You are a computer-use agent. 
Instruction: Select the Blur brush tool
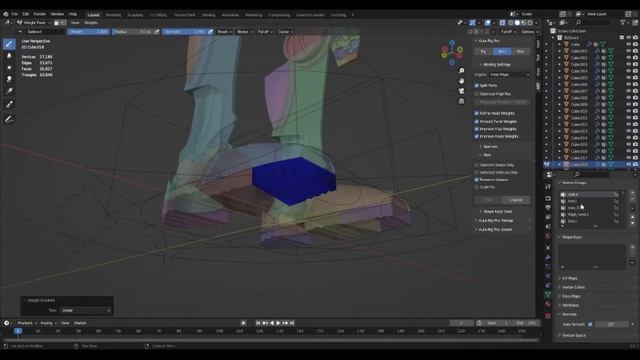click(9, 56)
